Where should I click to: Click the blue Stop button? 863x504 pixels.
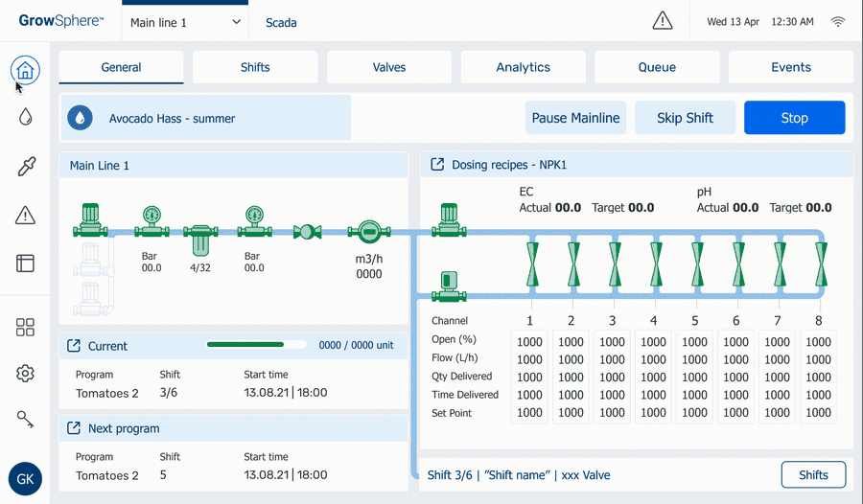(x=795, y=118)
